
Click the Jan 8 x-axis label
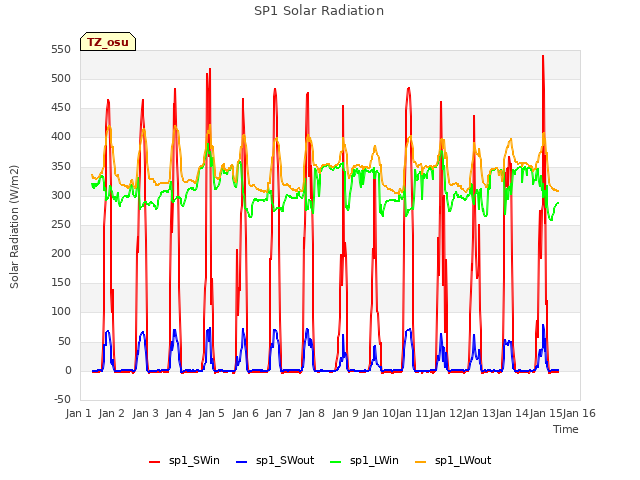tap(311, 413)
